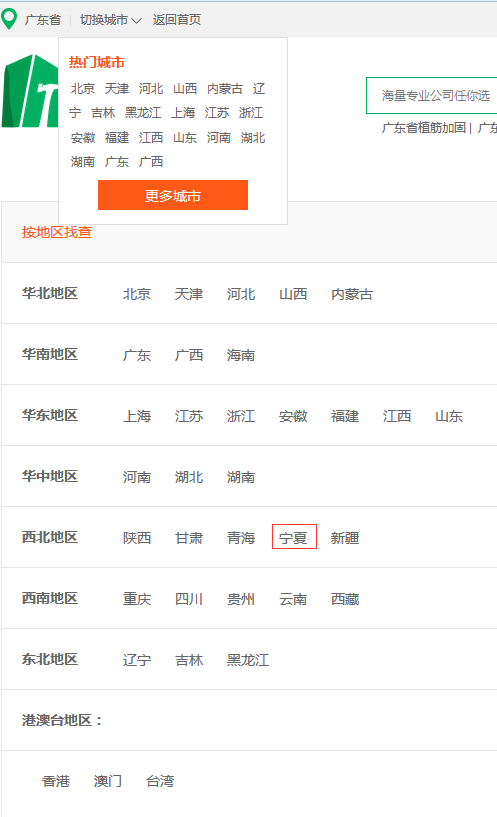Choose 广东 in the 华南地区 row
This screenshot has height=817, width=497.
(x=136, y=355)
